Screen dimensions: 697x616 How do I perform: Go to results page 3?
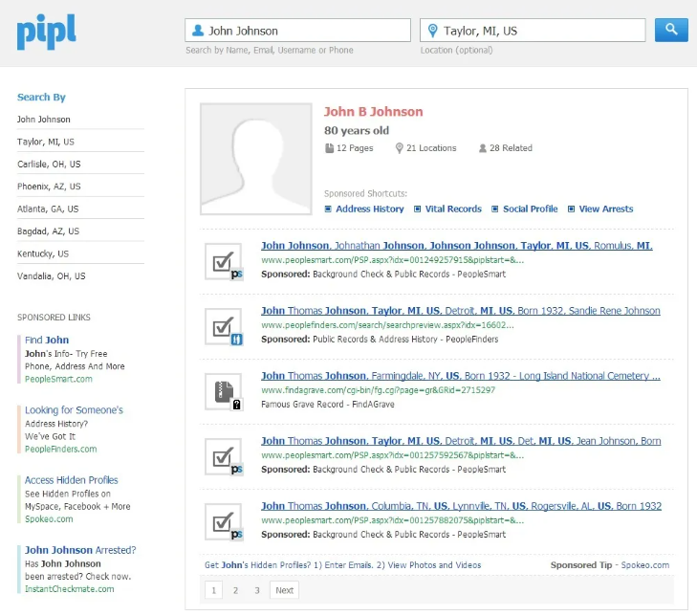click(x=257, y=590)
